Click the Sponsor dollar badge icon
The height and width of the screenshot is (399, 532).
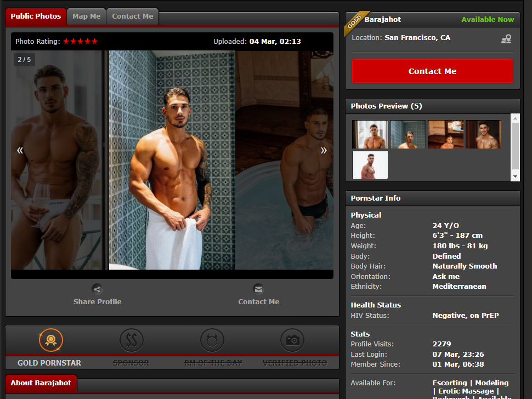click(x=131, y=340)
